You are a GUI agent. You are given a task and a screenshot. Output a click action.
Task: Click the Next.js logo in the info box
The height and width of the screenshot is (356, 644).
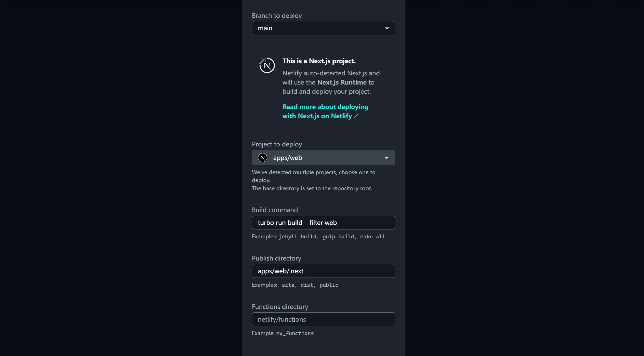coord(267,65)
